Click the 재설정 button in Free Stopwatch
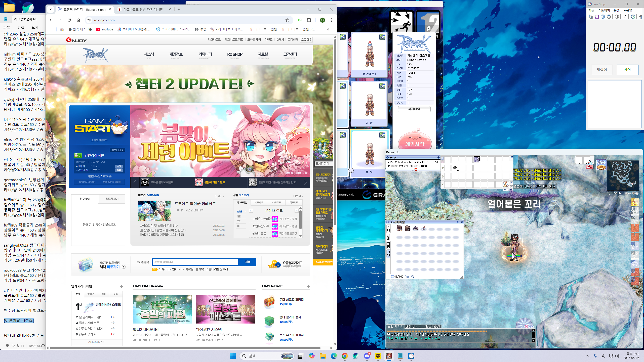644x362 pixels. tap(602, 70)
